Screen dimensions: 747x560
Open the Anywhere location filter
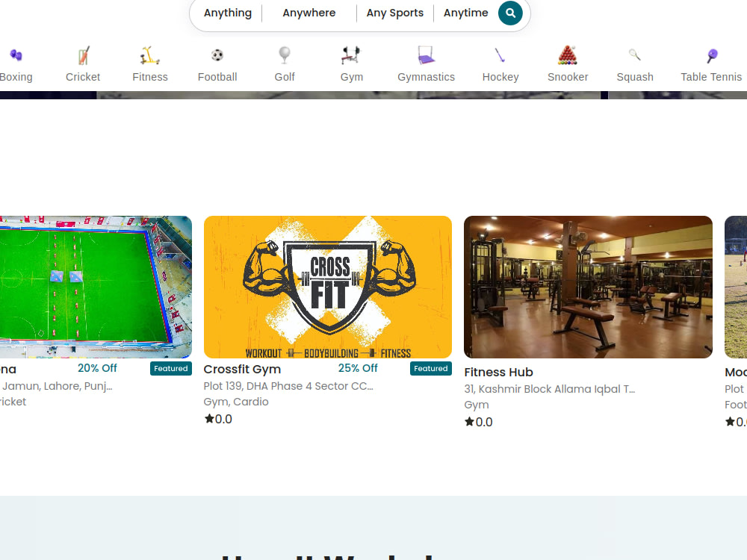click(309, 13)
